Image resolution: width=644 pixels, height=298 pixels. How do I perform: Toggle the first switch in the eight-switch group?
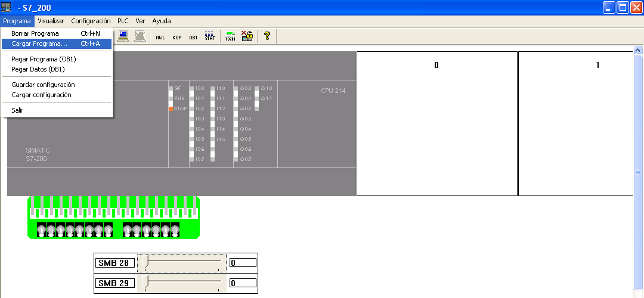coord(41,230)
